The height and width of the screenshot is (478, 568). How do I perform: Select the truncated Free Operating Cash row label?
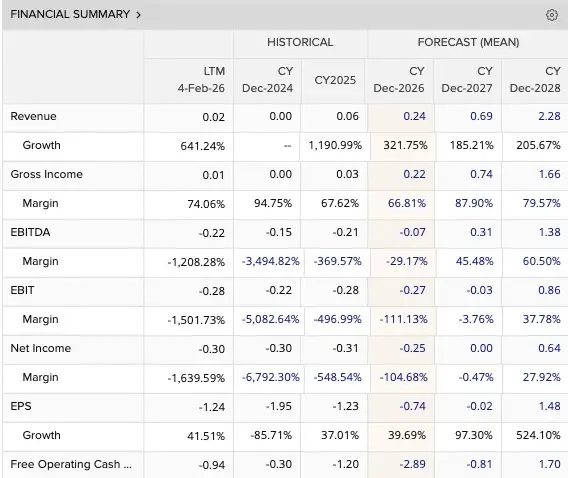click(71, 464)
